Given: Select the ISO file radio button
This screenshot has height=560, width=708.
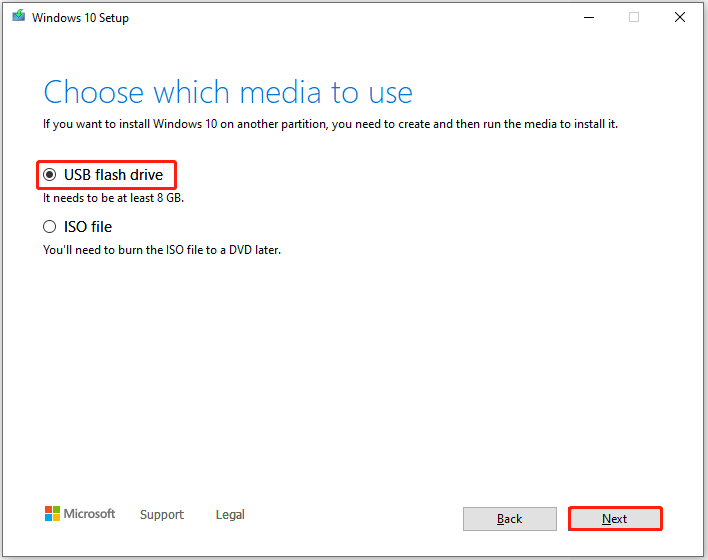Looking at the screenshot, I should click(50, 227).
